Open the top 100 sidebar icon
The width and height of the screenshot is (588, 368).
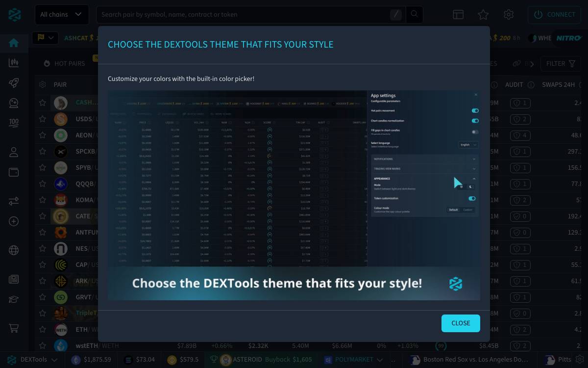(14, 123)
